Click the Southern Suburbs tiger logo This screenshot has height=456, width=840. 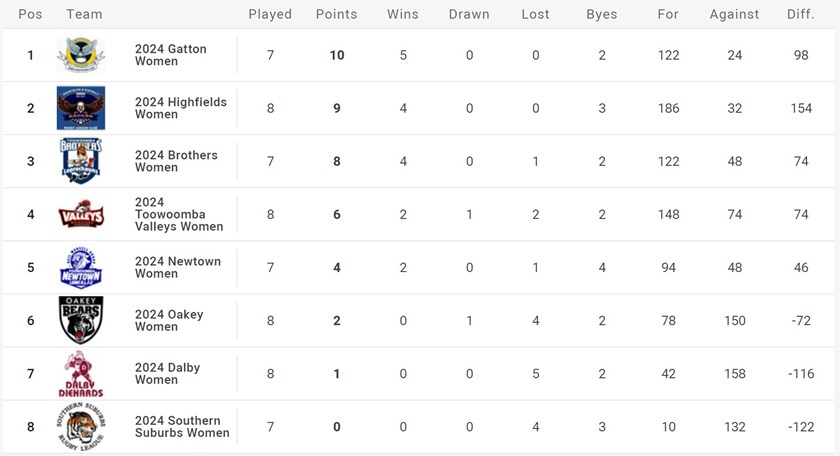(81, 427)
